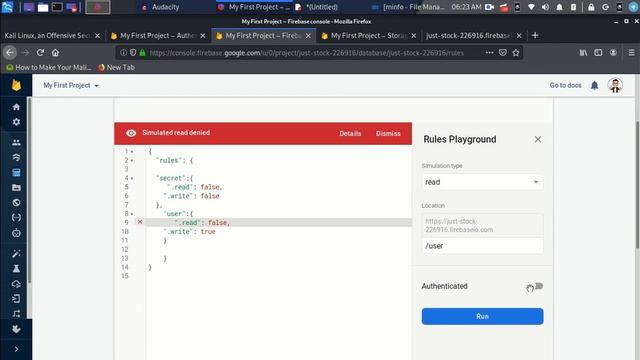Reload the current page
This screenshot has width=640, height=360.
40,52
